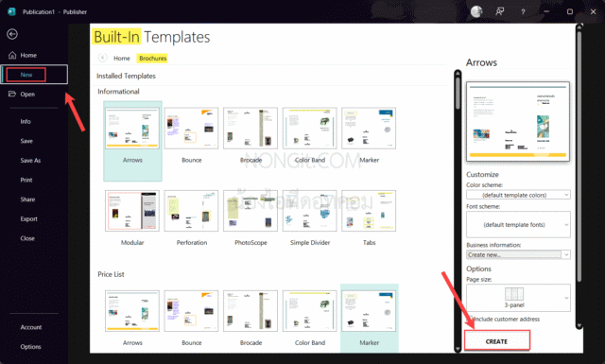Open the Share page
The image size is (605, 364).
[x=27, y=199]
